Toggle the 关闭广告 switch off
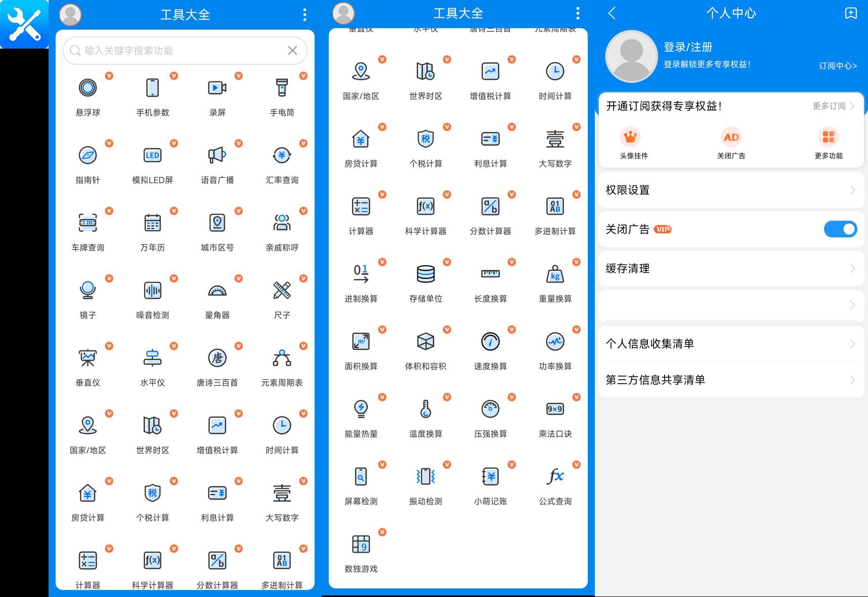The image size is (868, 597). coord(840,229)
